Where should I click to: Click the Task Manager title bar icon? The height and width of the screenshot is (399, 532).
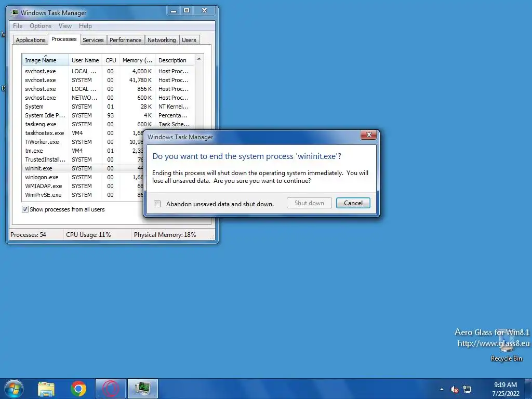click(15, 13)
